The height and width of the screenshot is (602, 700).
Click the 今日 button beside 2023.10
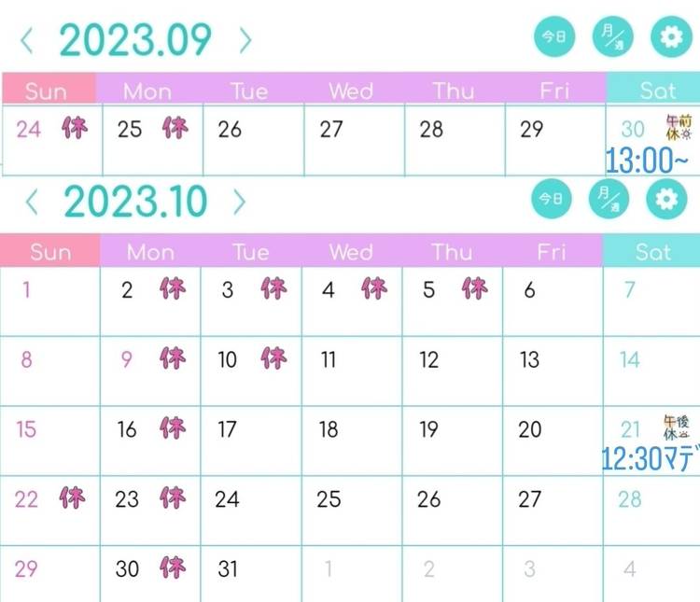[x=551, y=198]
